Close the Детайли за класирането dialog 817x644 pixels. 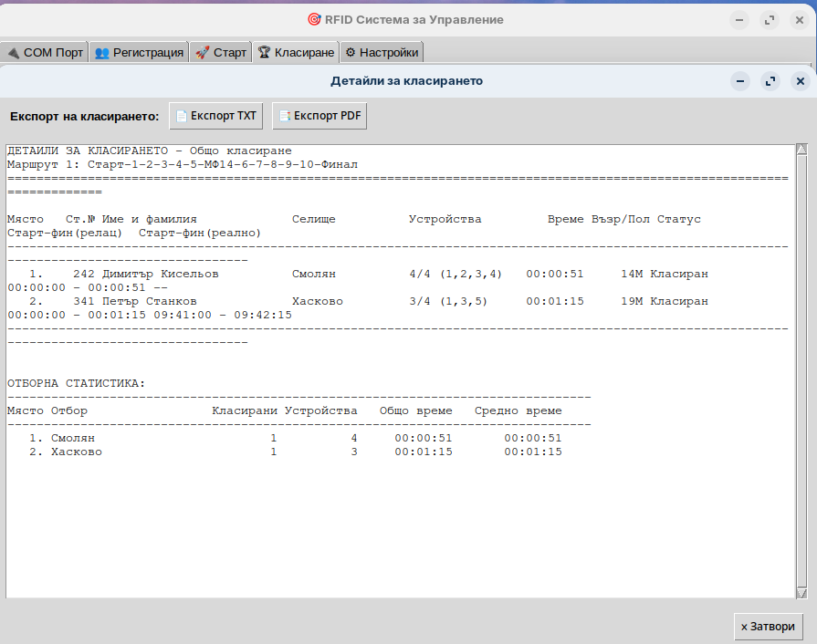pyautogui.click(x=801, y=81)
